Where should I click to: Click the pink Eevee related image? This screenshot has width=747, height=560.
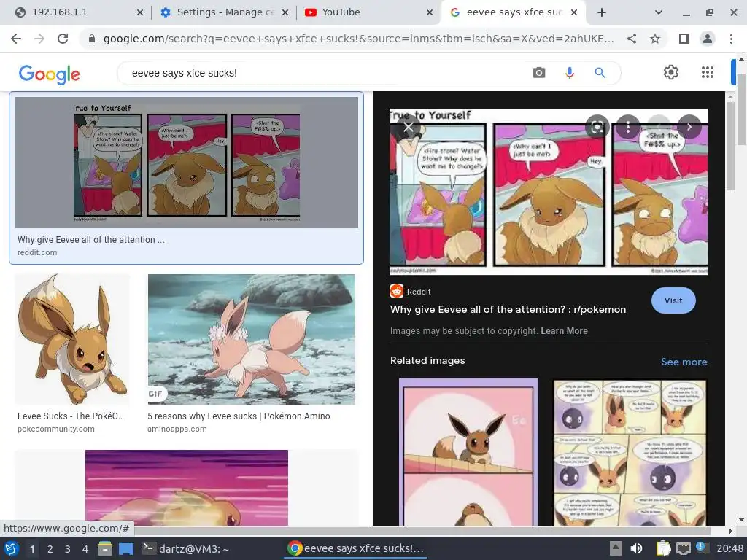click(468, 452)
